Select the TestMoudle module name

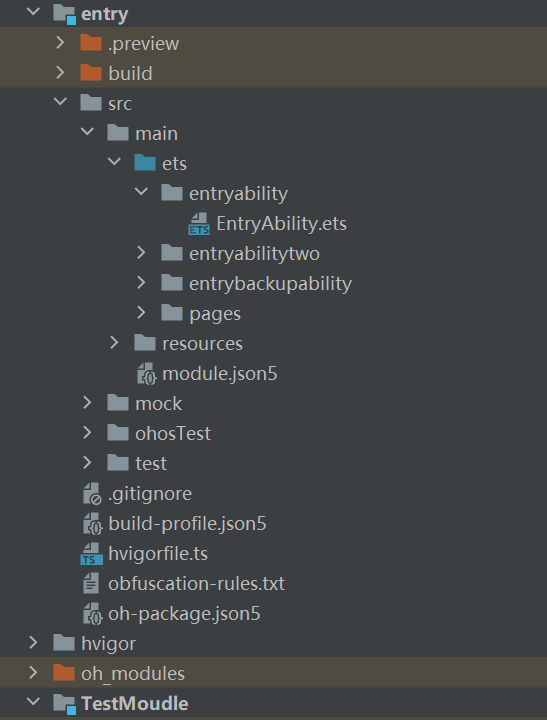pos(135,704)
